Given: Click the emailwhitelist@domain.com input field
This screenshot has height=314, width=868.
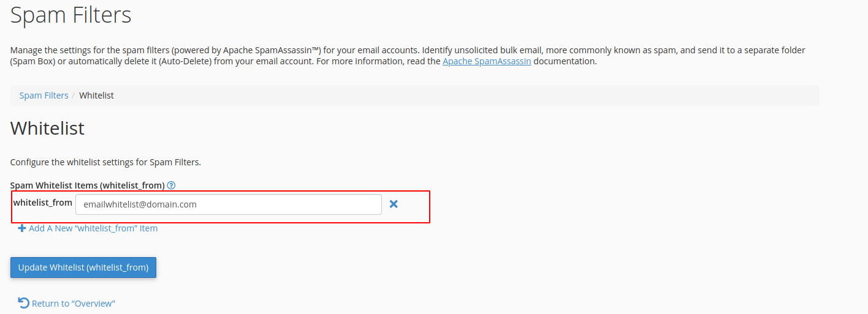Looking at the screenshot, I should pos(229,204).
